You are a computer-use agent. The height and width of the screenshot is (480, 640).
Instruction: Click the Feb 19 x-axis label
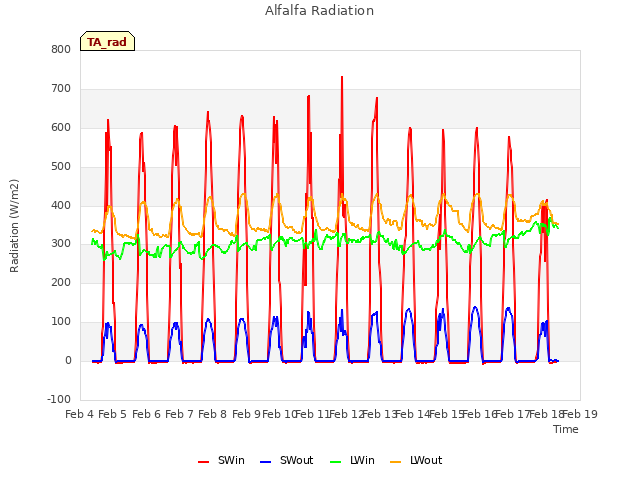580,414
